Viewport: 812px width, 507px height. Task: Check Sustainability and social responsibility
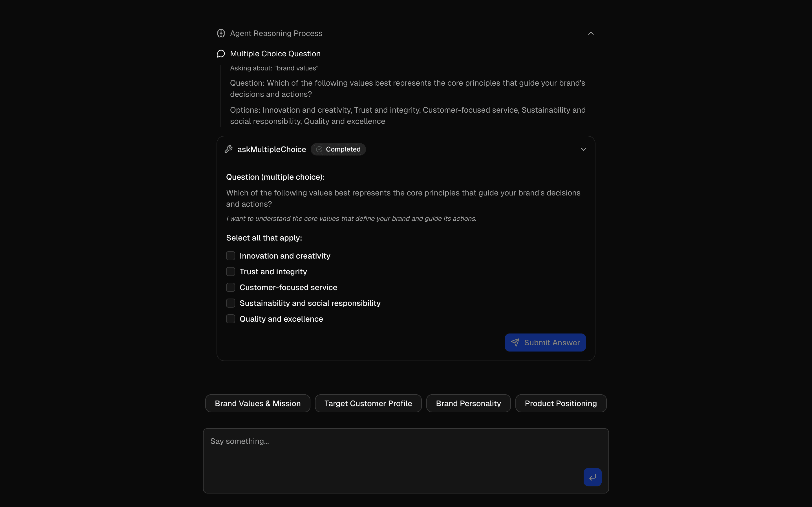pyautogui.click(x=231, y=303)
